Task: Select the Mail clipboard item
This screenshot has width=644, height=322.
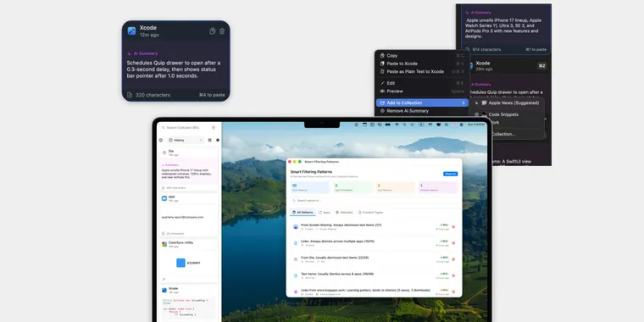Action: pos(189,215)
